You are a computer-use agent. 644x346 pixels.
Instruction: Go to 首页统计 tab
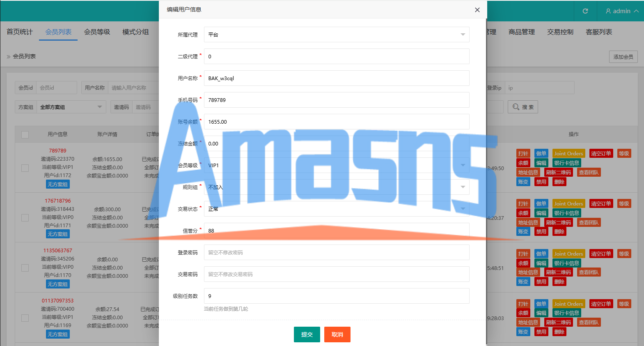20,32
